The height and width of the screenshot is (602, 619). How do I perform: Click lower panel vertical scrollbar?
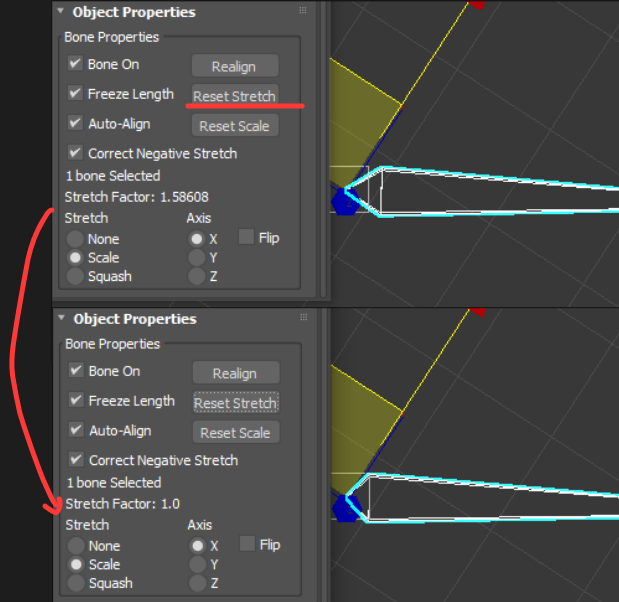point(325,454)
